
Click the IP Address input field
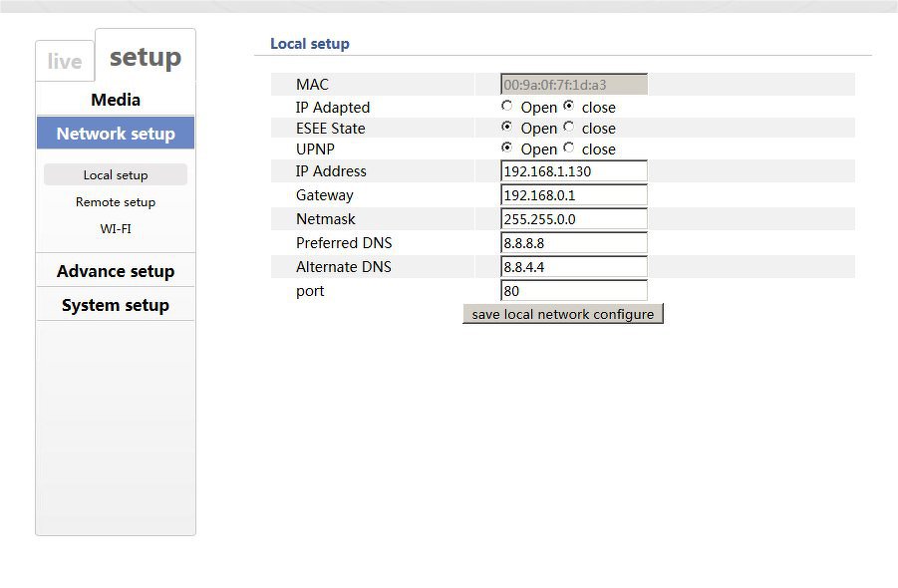[x=574, y=171]
